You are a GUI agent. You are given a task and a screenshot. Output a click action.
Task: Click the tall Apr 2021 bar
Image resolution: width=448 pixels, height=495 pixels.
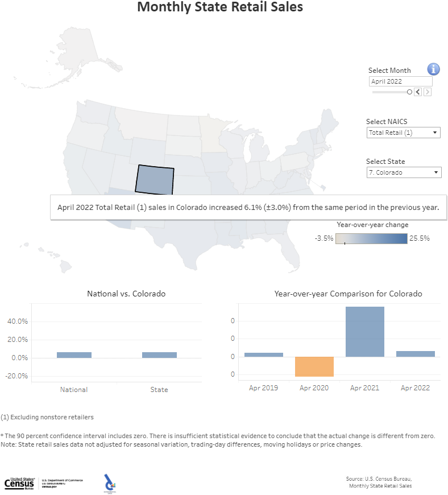click(364, 330)
